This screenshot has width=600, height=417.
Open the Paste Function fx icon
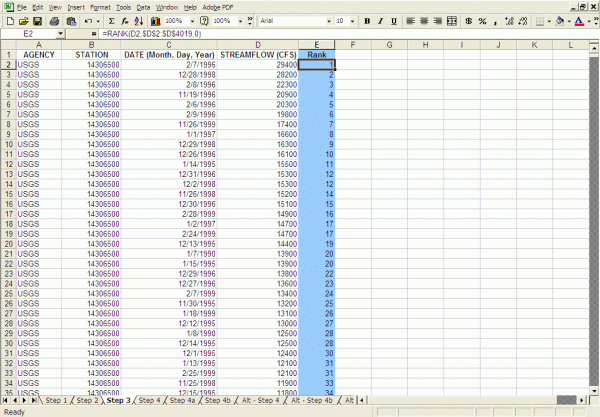pyautogui.click(x=125, y=21)
